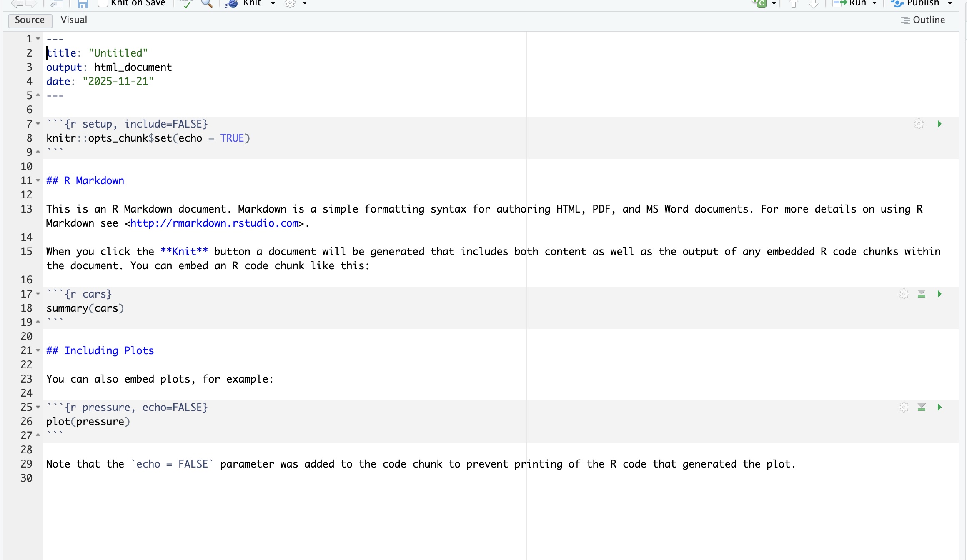This screenshot has height=560, width=967.
Task: Collapse the R Markdown section fold arrow
Action: [38, 180]
